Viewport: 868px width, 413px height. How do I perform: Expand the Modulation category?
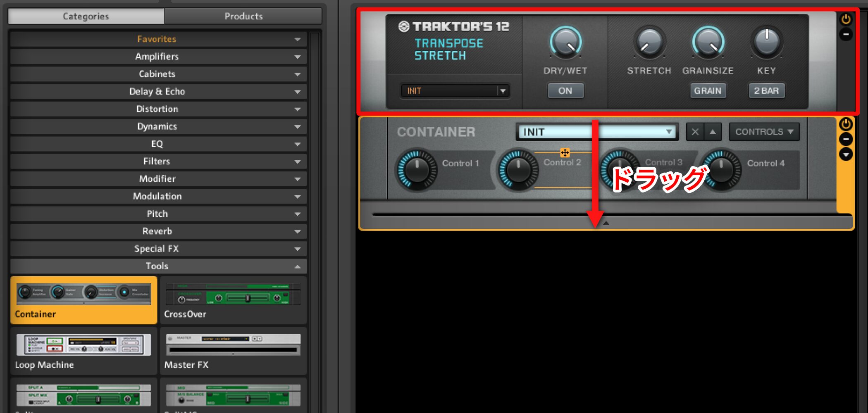[158, 196]
